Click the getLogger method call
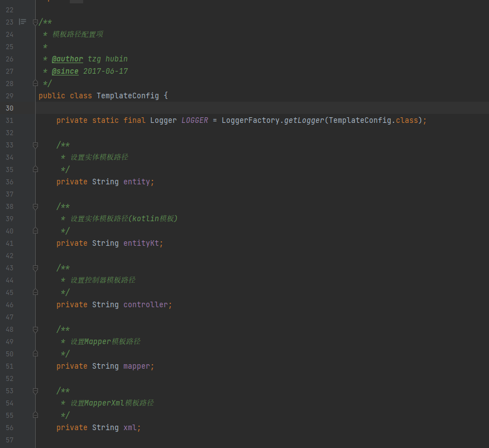This screenshot has height=448, width=489. pyautogui.click(x=305, y=120)
